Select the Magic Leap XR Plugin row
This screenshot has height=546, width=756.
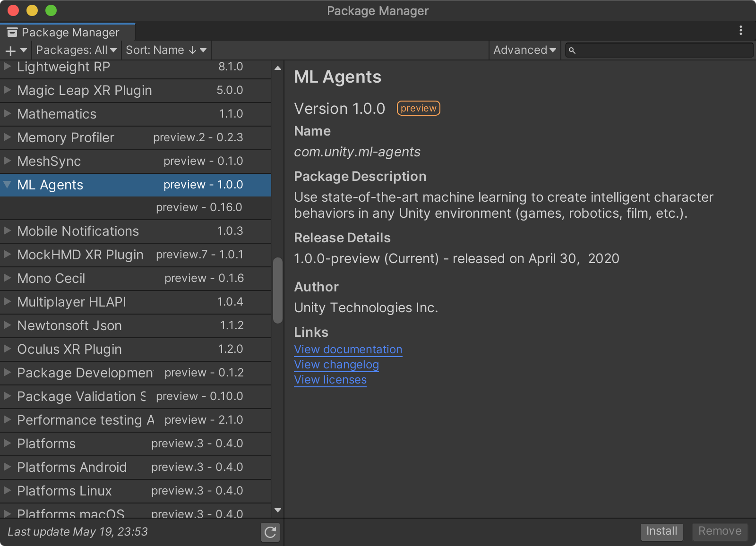136,90
